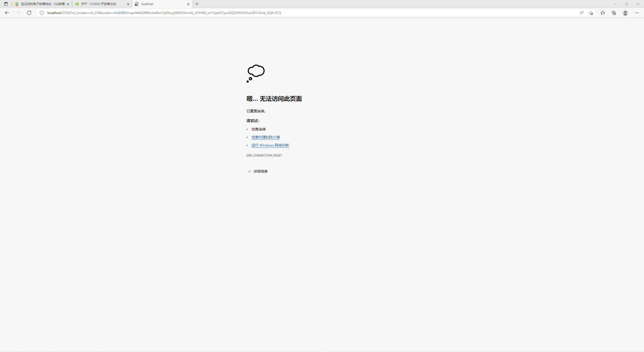Open the 检查代理和防火墙 link

click(265, 137)
